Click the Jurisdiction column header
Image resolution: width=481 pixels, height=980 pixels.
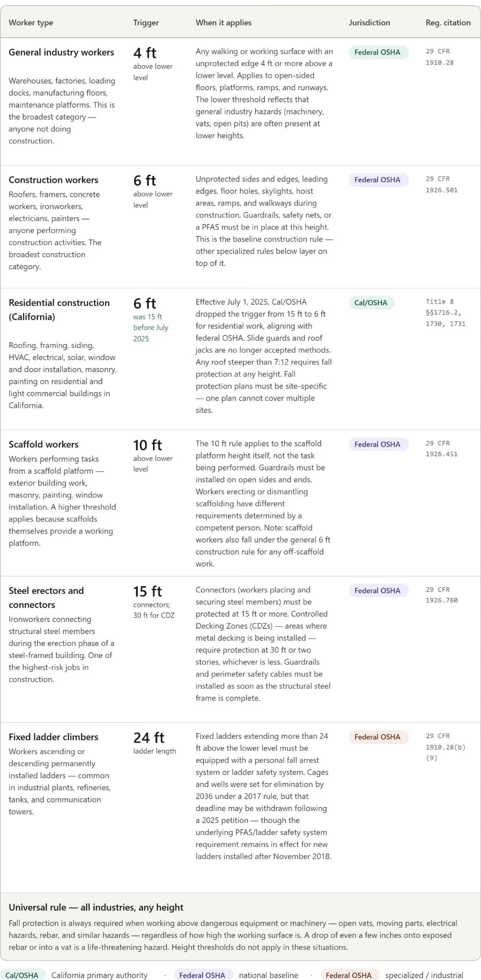(x=369, y=22)
